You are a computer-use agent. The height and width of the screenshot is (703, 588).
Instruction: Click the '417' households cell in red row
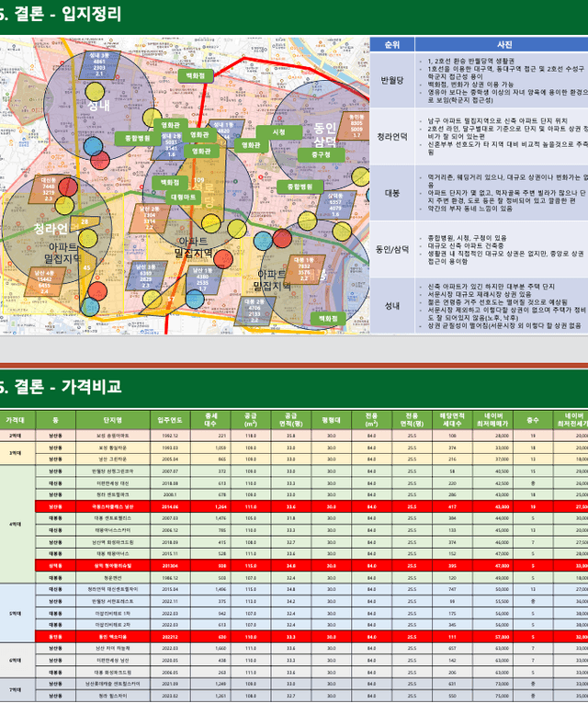coord(452,506)
